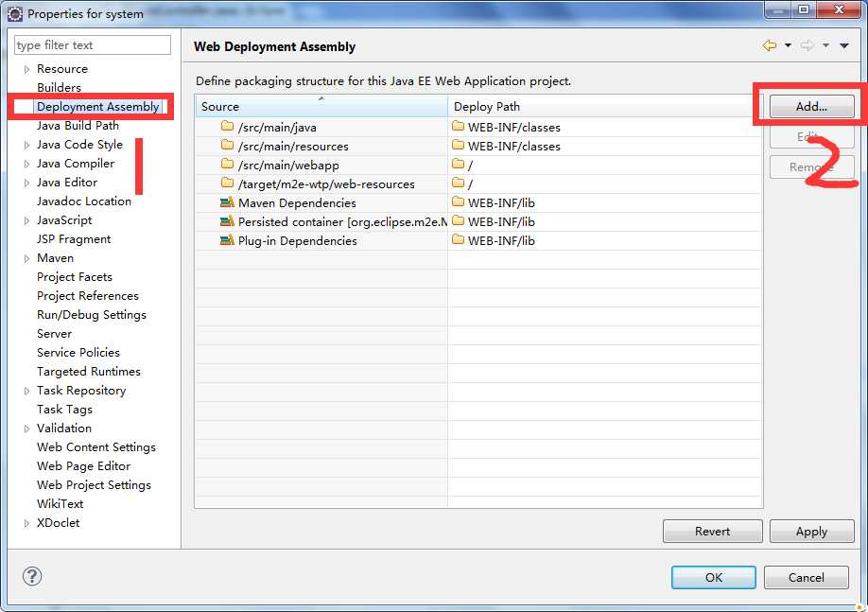Viewport: 868px width, 612px height.
Task: Click the Maven Dependencies library icon
Action: click(x=227, y=202)
